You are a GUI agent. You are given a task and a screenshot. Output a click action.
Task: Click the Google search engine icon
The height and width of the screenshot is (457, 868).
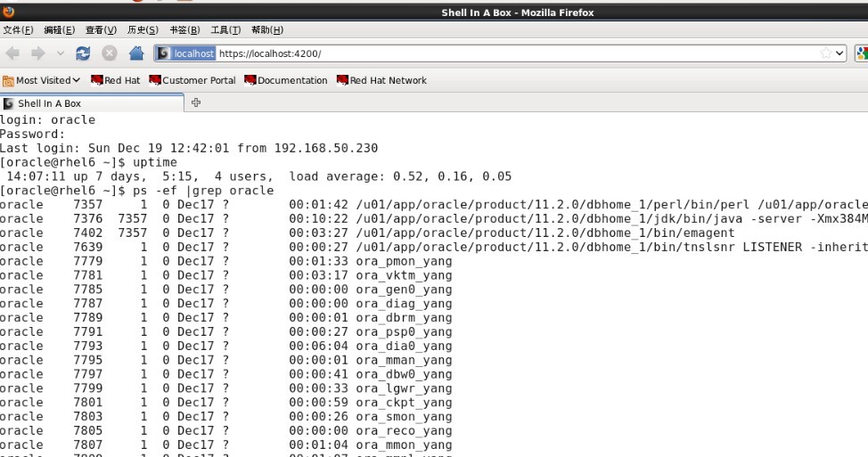click(862, 53)
